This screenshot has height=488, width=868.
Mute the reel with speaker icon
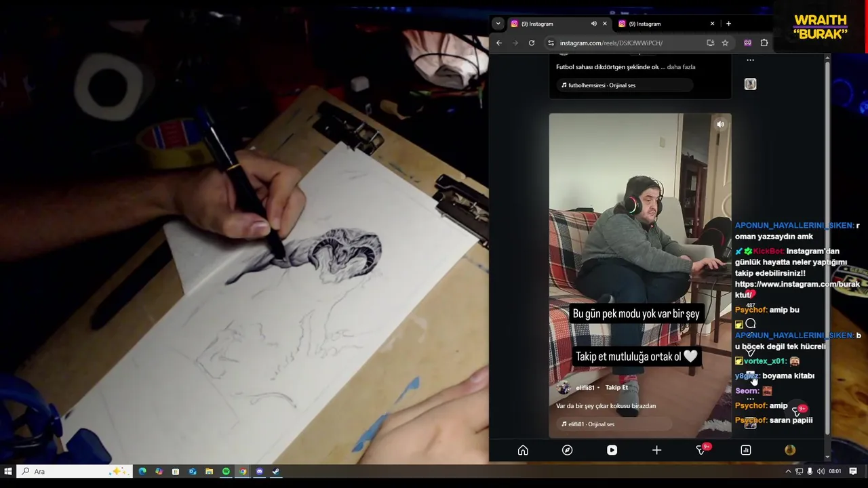pos(721,124)
